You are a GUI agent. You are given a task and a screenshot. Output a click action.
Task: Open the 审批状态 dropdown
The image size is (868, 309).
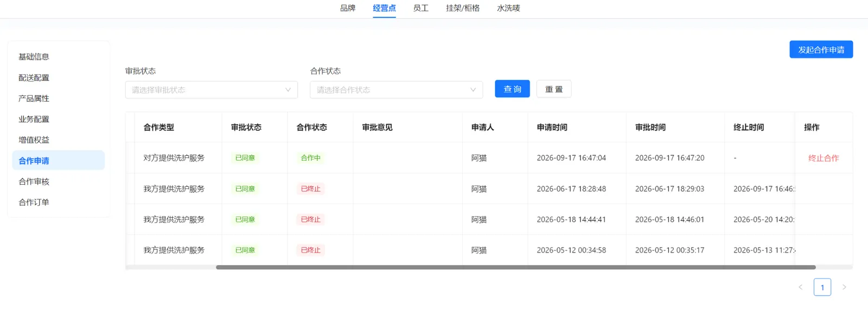[212, 90]
